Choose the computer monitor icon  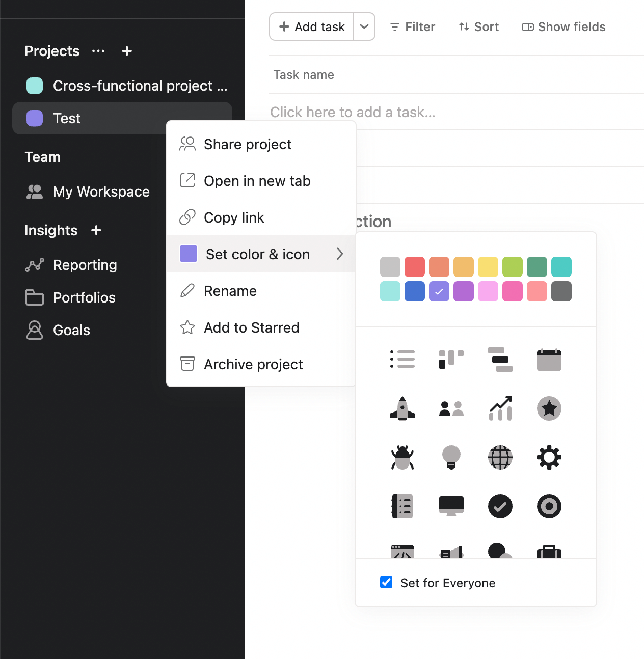451,506
